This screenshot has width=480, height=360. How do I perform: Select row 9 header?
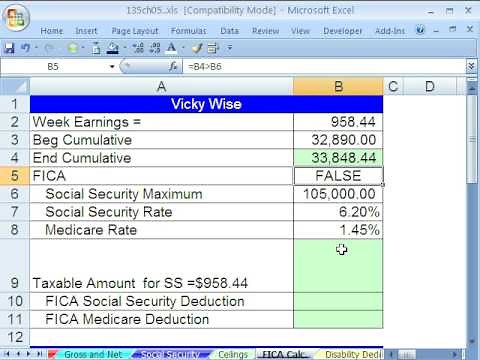tap(15, 266)
